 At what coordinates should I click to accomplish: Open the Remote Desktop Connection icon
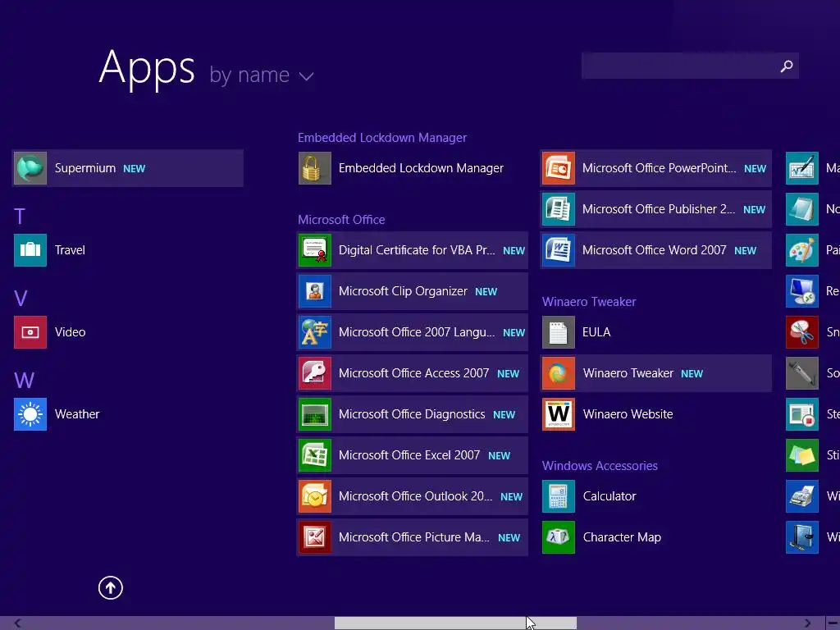pos(802,291)
